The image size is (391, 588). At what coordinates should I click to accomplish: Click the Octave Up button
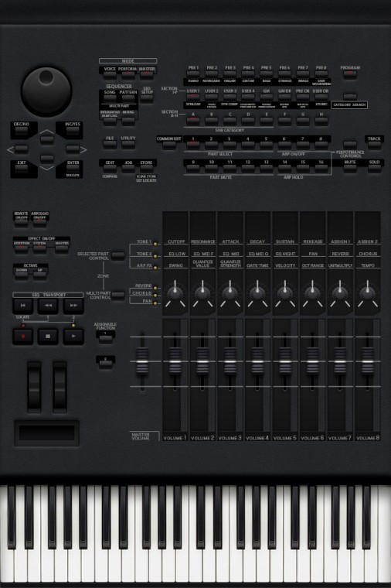[x=39, y=275]
